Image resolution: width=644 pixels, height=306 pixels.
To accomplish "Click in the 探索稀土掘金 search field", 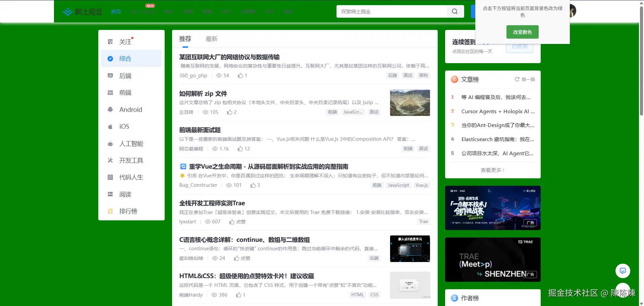I will tap(392, 11).
